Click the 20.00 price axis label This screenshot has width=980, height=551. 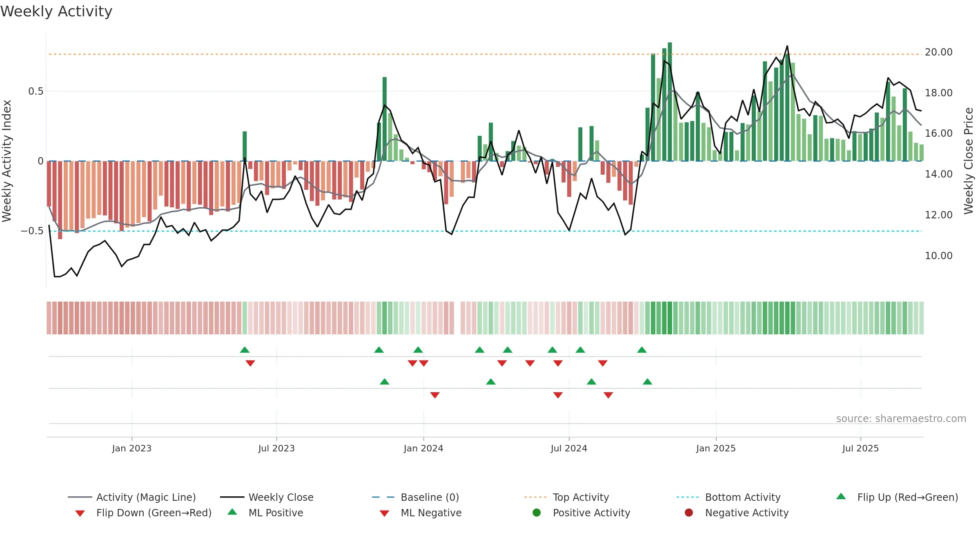point(938,52)
